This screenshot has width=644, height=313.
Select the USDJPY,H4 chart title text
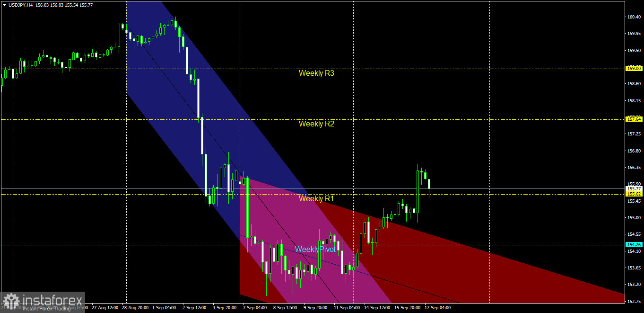[21, 5]
